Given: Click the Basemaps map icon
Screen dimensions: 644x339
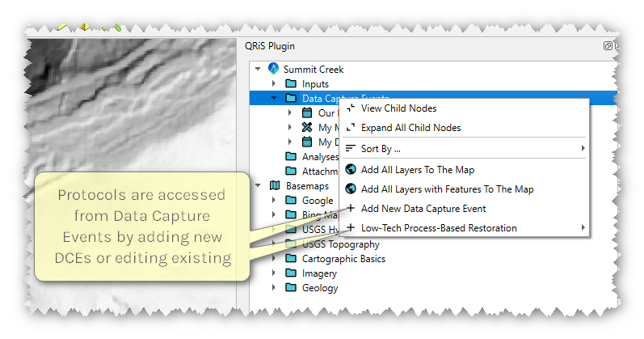Looking at the screenshot, I should click(x=274, y=186).
